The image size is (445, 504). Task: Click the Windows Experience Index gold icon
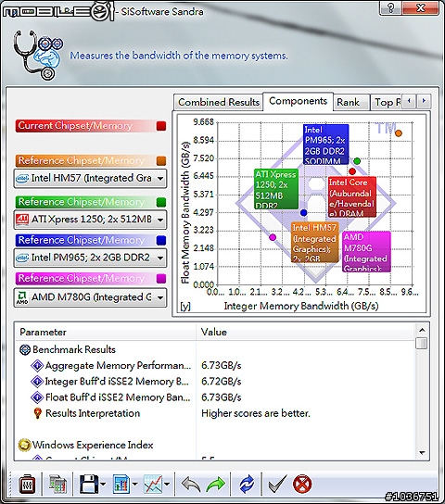[x=24, y=446]
